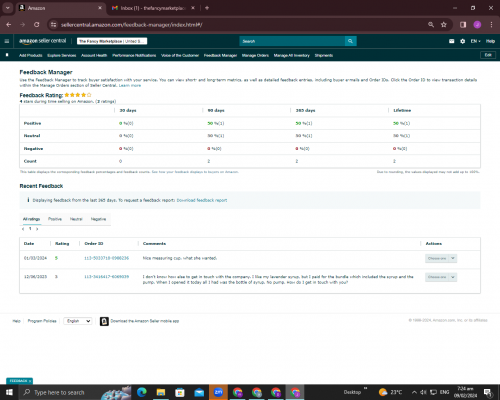Image resolution: width=500 pixels, height=400 pixels.
Task: Close the Inbox Gmail tab
Action: point(193,8)
